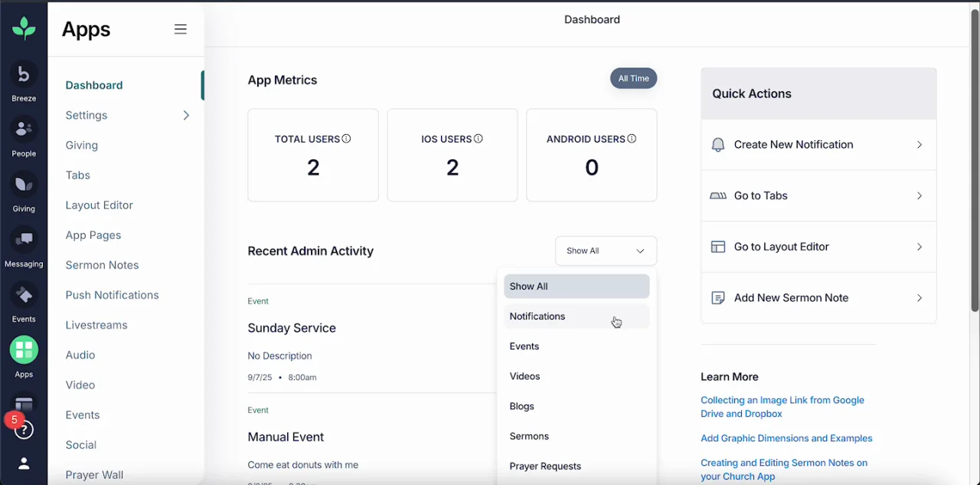The height and width of the screenshot is (485, 980).
Task: Click the Total Users info icon
Action: tap(346, 139)
